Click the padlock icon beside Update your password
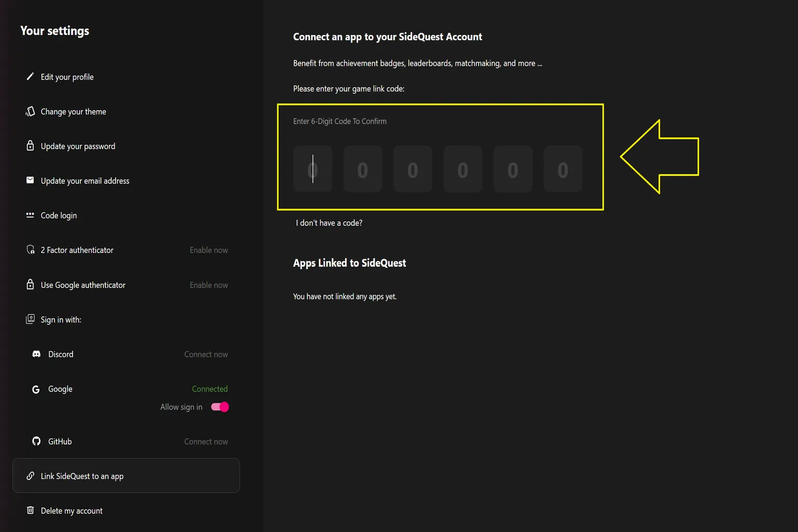Screen dimensions: 798x532 point(30,145)
